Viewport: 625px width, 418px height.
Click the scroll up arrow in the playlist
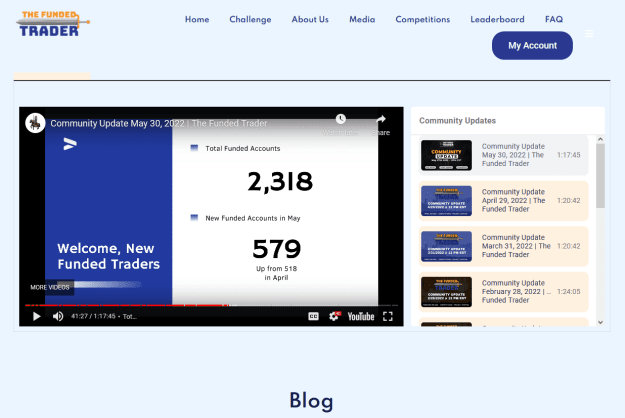[600, 139]
